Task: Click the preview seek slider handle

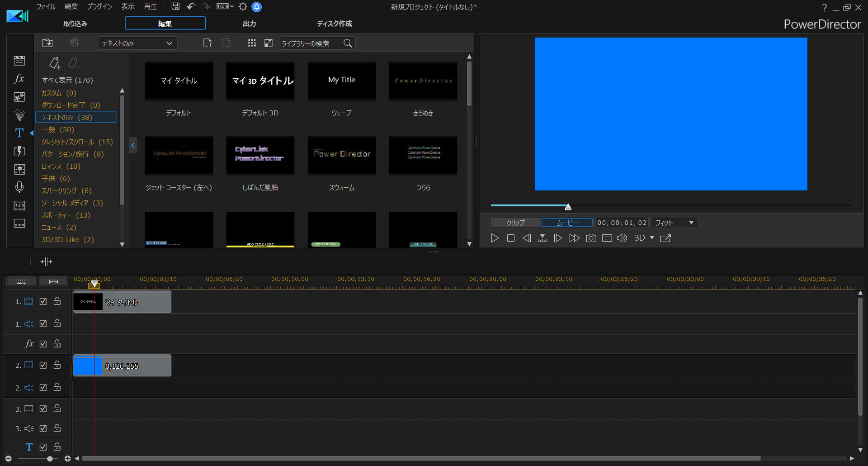Action: point(568,207)
